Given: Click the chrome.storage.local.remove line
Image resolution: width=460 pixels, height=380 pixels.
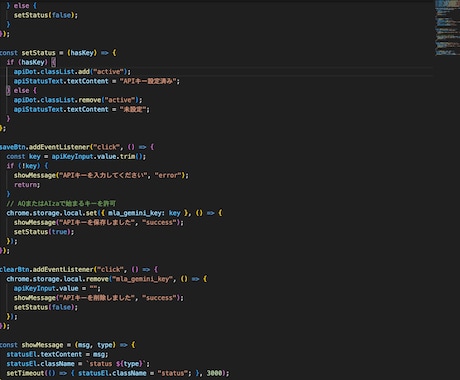Looking at the screenshot, I should pyautogui.click(x=107, y=279).
